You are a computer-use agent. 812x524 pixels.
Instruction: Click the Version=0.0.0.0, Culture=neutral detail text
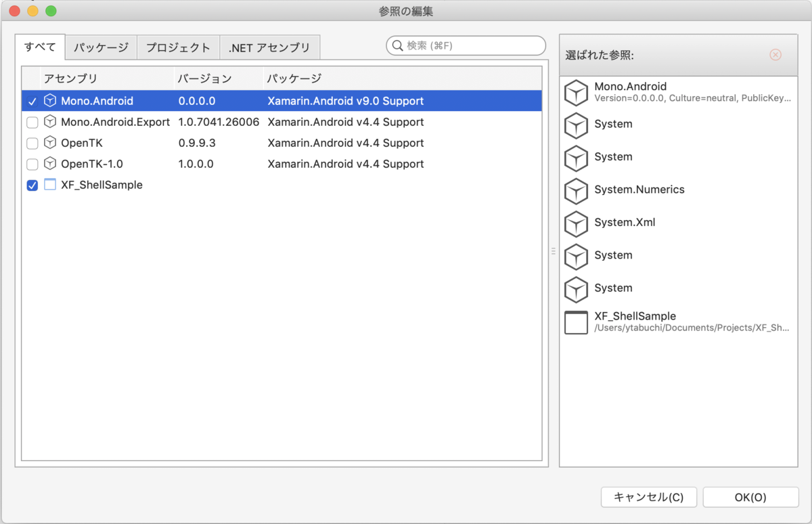coord(692,98)
